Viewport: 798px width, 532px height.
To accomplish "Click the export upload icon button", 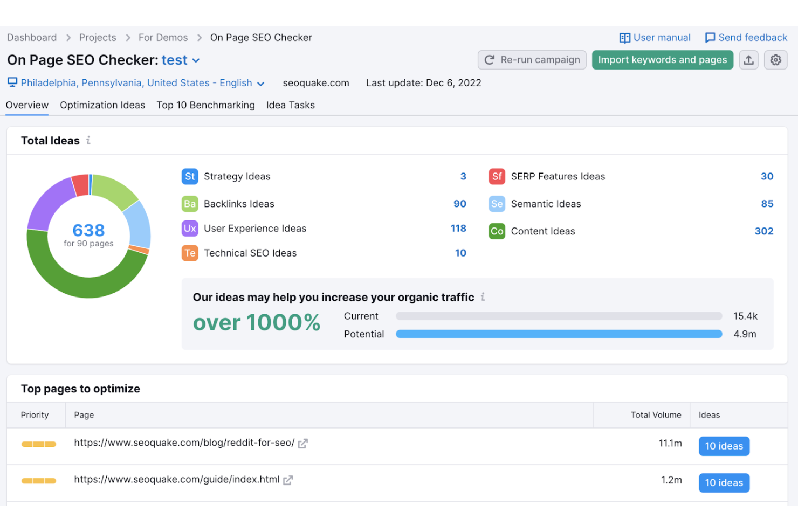I will 748,60.
